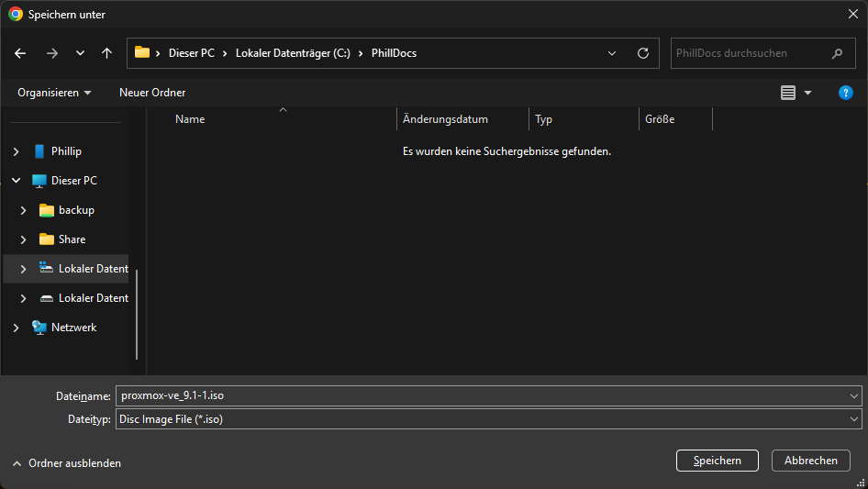Expand the Dateityp combo box
This screenshot has height=489, width=868.
click(854, 419)
